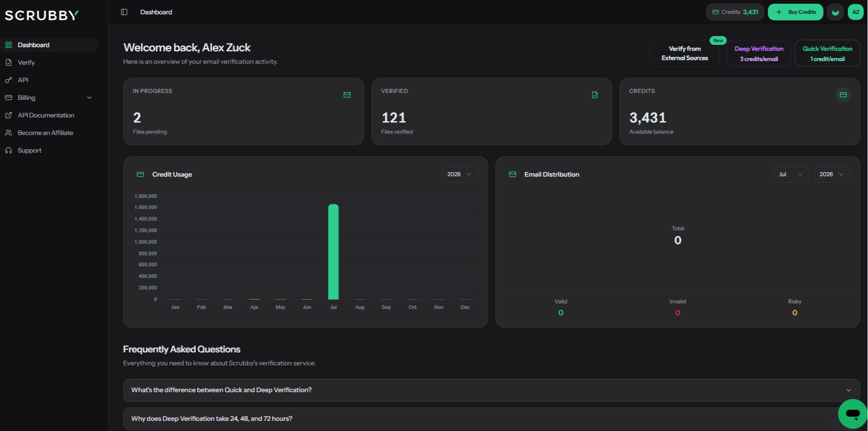The width and height of the screenshot is (868, 431).
Task: Open the API Documentation link
Action: coord(49,115)
